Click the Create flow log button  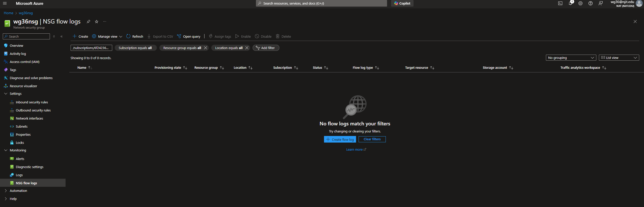pos(340,140)
